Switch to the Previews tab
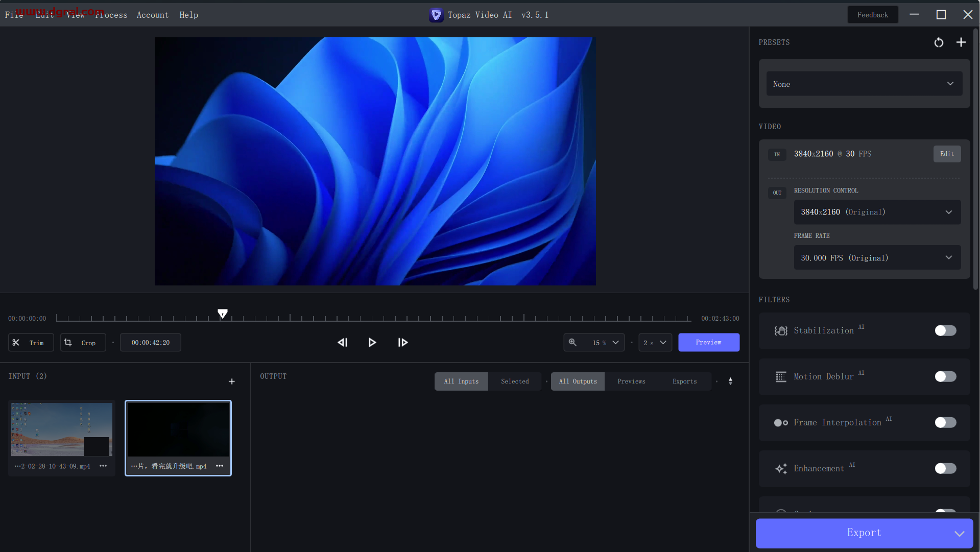980x552 pixels. [x=631, y=381]
